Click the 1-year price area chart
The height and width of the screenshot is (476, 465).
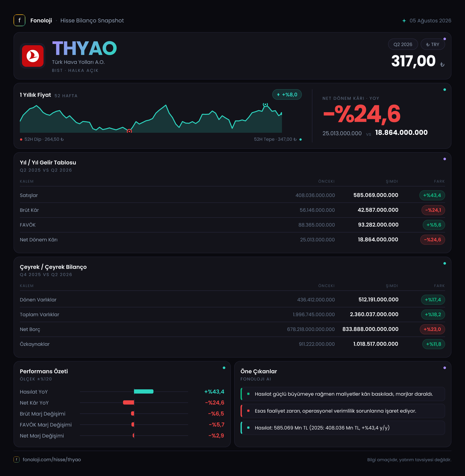(151, 118)
